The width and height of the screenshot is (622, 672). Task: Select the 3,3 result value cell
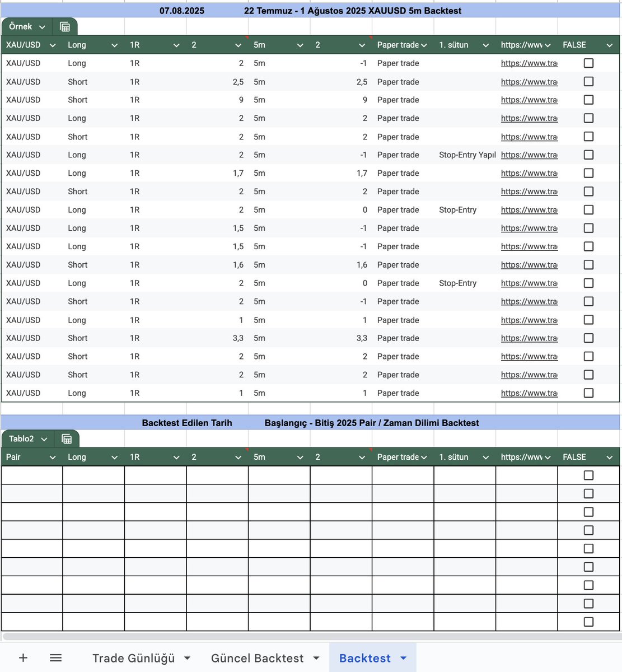(341, 338)
